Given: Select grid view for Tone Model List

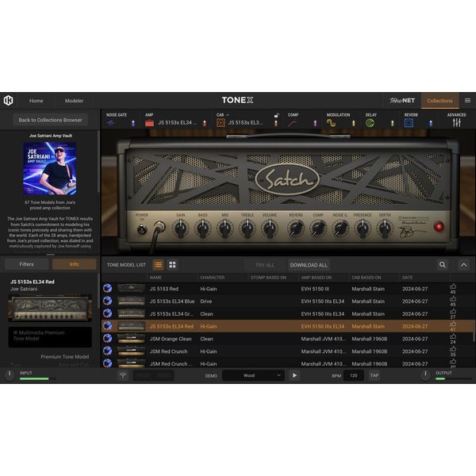Looking at the screenshot, I should [172, 265].
